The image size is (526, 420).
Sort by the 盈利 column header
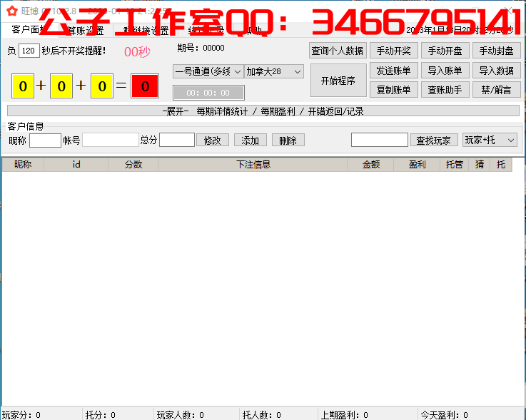pos(417,165)
